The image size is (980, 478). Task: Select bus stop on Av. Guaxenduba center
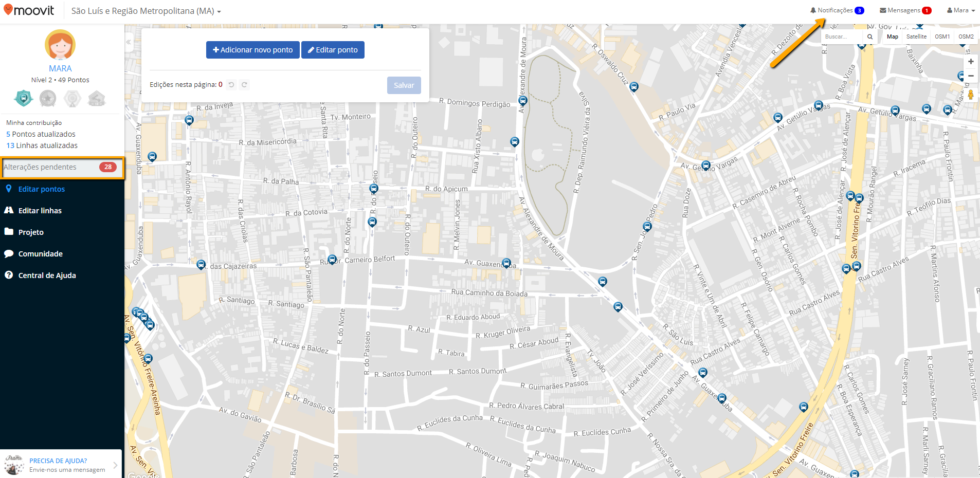(x=506, y=263)
